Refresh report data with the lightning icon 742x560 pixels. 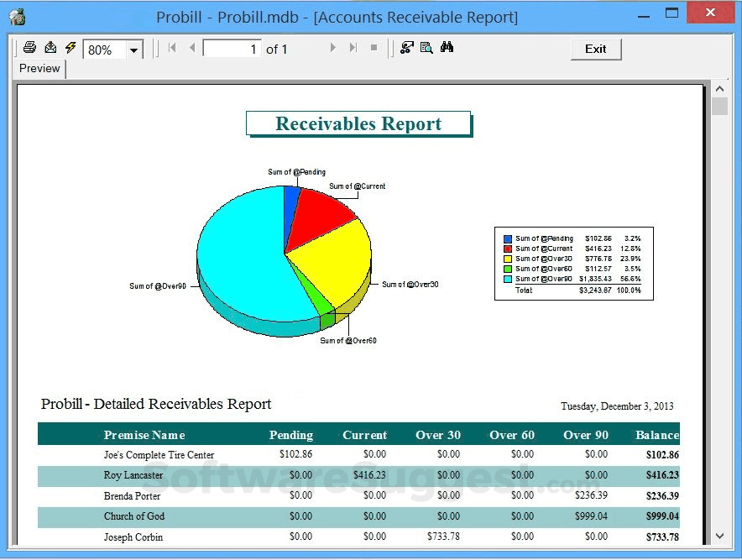pos(69,48)
